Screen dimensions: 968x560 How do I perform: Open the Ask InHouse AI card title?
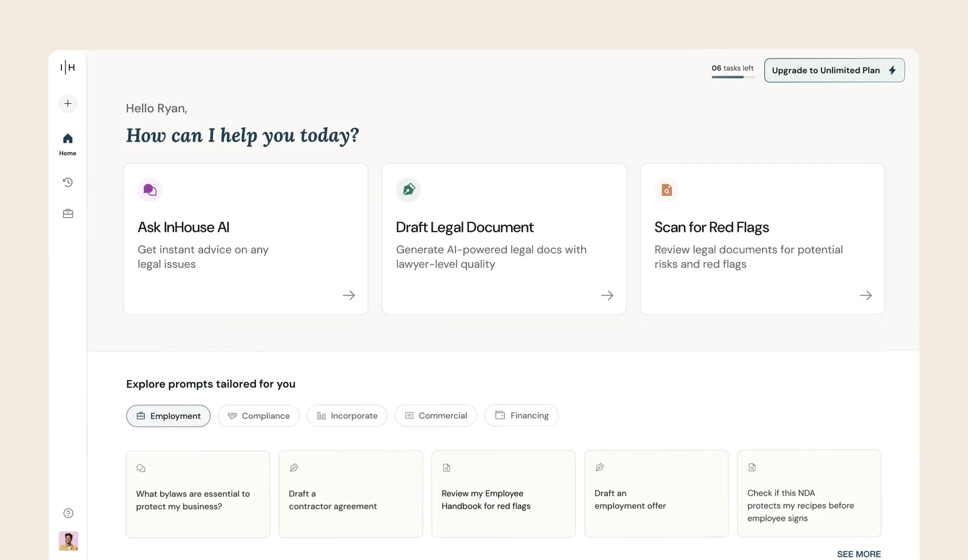184,227
